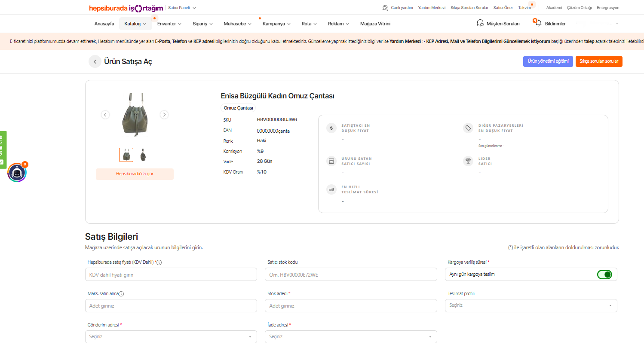Focus the KDV dahil fiyatı girin field
The height and width of the screenshot is (357, 644).
(171, 275)
